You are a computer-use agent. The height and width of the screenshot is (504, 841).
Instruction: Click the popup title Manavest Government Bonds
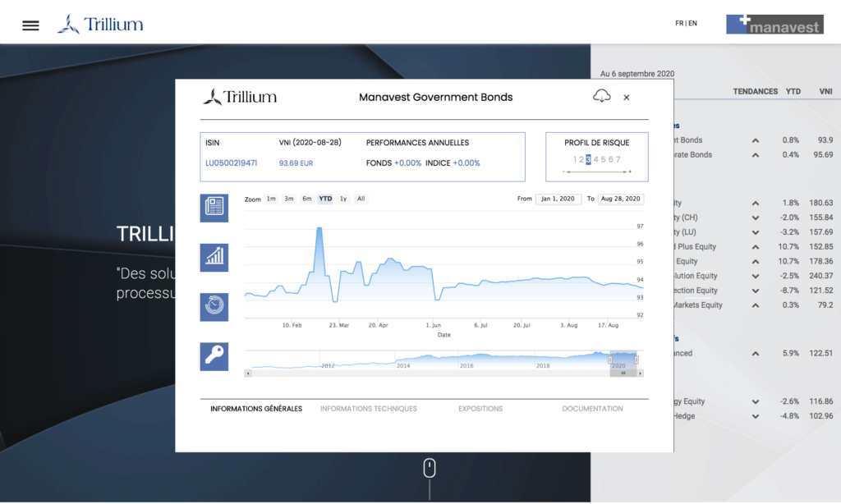435,97
